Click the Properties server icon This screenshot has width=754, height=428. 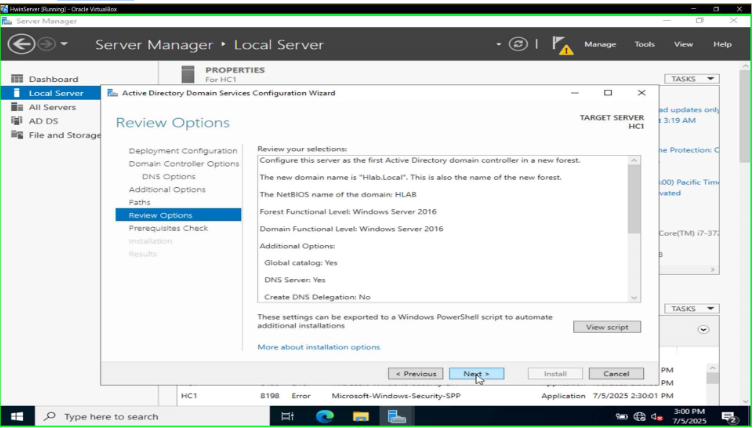pos(188,75)
